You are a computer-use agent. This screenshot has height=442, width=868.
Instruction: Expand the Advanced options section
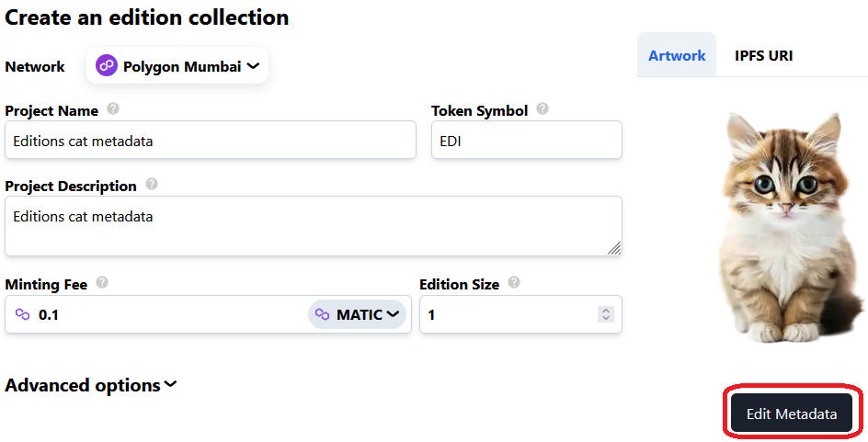[x=91, y=385]
